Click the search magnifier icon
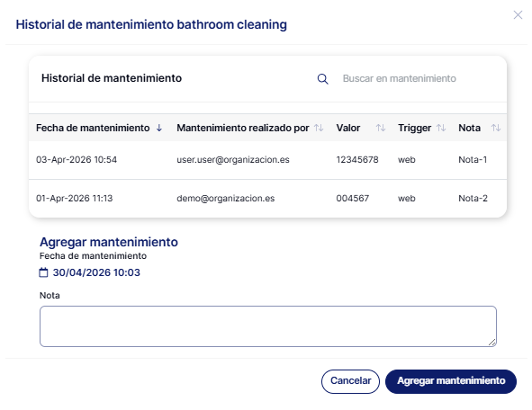The width and height of the screenshot is (532, 410). [x=322, y=79]
